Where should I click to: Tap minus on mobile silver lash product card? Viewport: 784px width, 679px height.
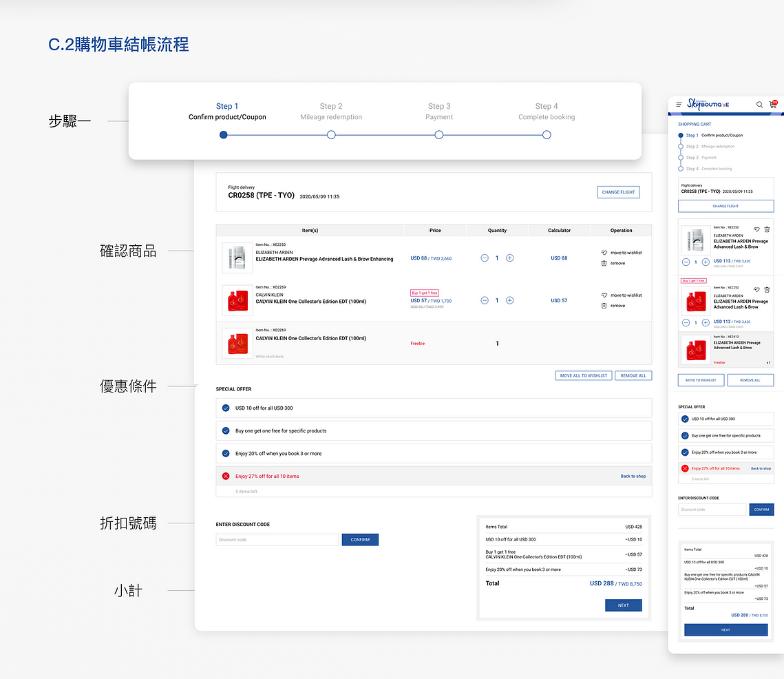tap(686, 262)
